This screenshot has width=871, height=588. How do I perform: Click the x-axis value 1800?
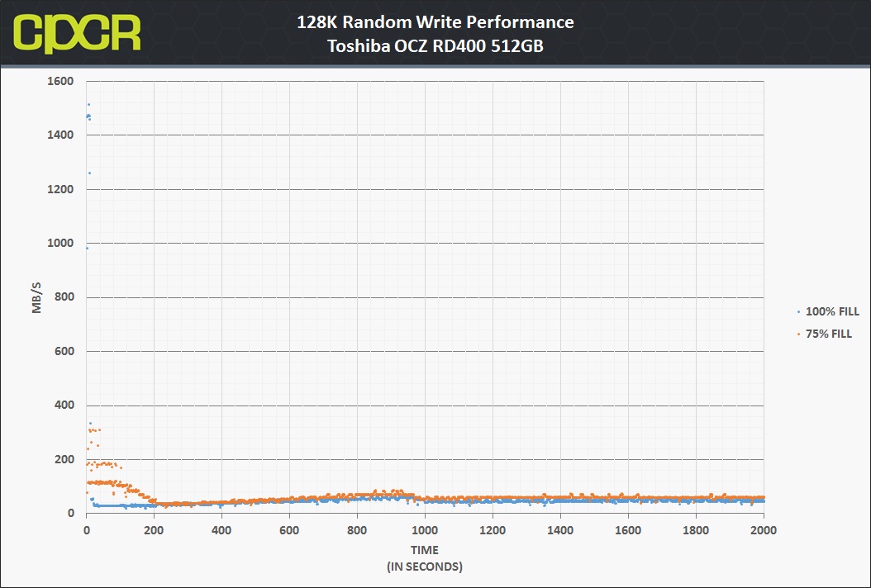[x=696, y=530]
